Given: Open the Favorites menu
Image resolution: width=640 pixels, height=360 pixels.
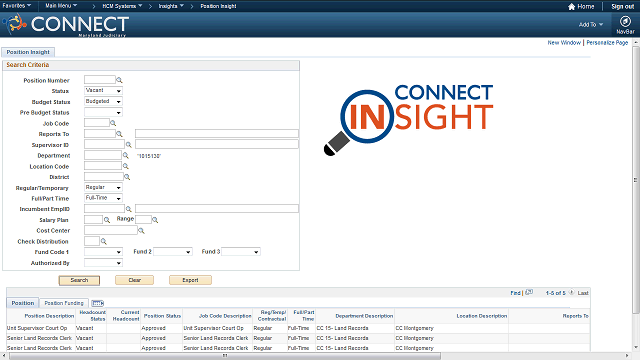Looking at the screenshot, I should (16, 6).
